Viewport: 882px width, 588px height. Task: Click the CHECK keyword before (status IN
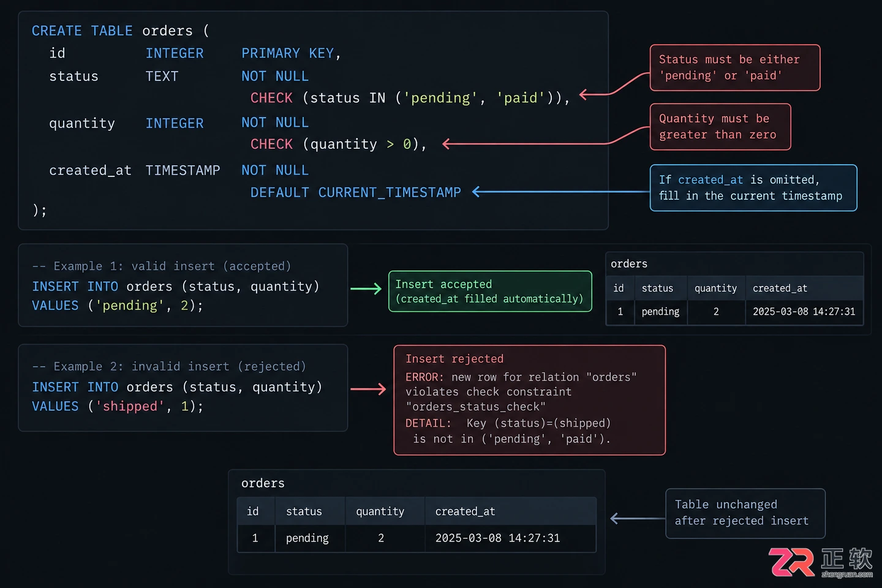271,98
